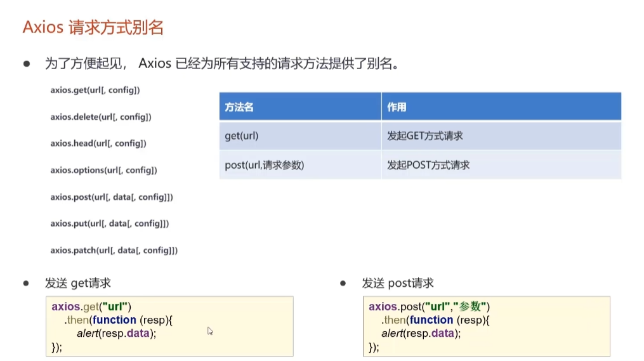
Task: Click the closing '});' in the get code box
Action: point(56,347)
